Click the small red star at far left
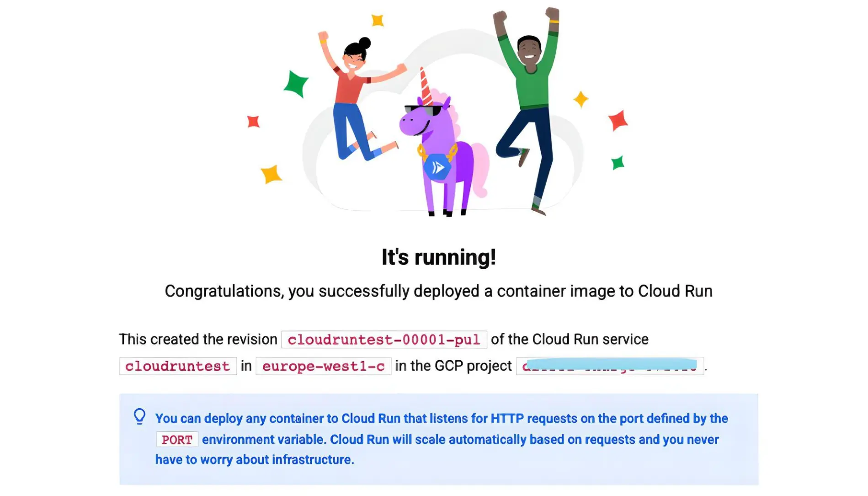This screenshot has width=868, height=496. pos(253,122)
